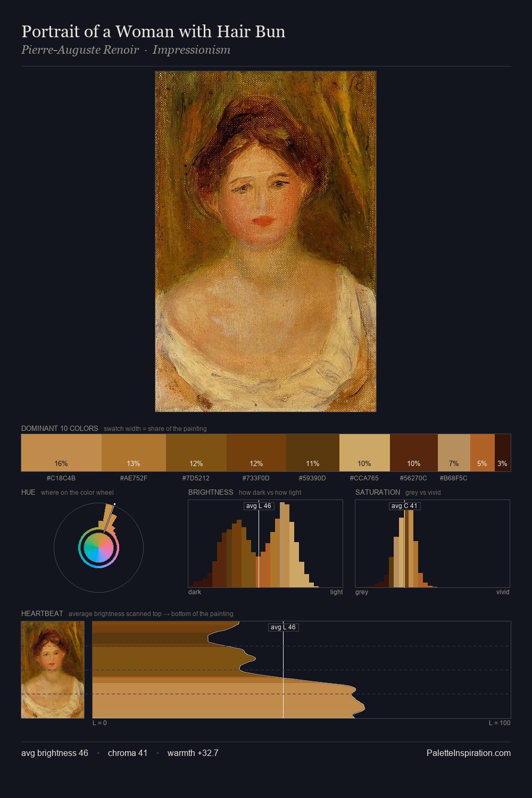Select the 5% orange-brown swatch
The height and width of the screenshot is (798, 532).
tap(483, 453)
